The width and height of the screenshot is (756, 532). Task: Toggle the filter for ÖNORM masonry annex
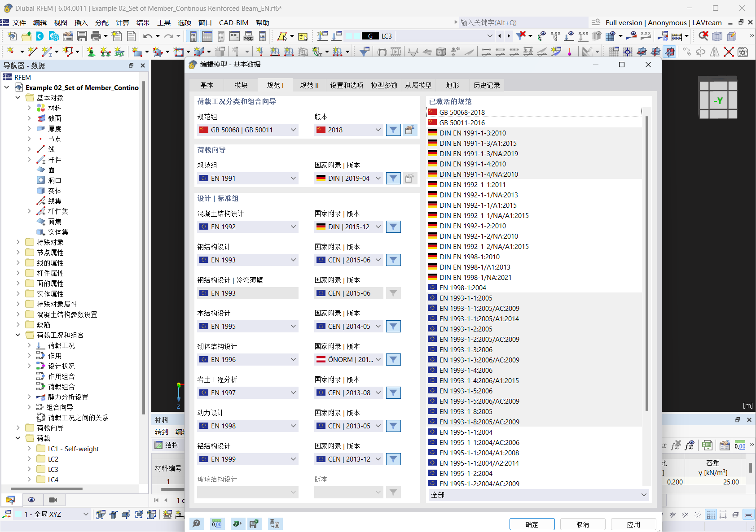(393, 360)
